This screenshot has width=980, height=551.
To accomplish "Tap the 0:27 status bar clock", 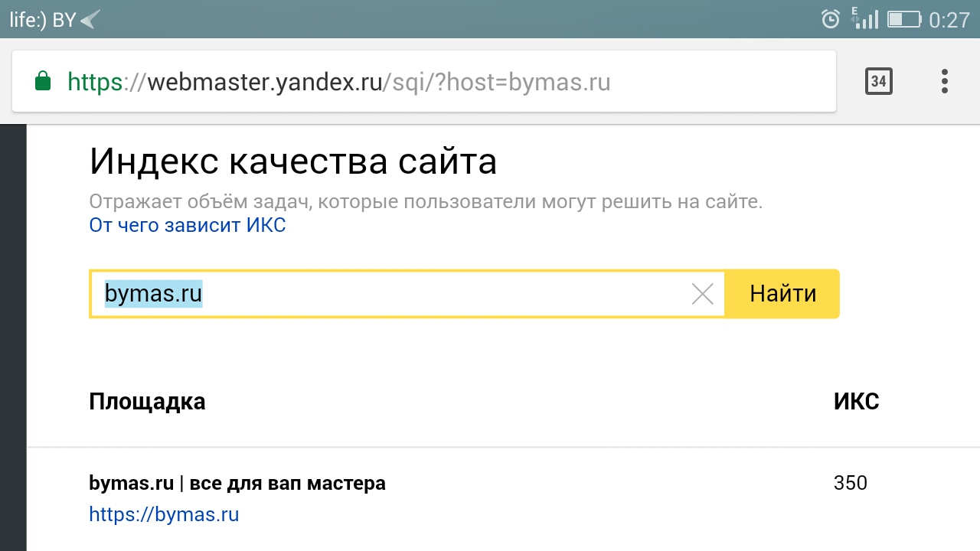I will [x=949, y=19].
